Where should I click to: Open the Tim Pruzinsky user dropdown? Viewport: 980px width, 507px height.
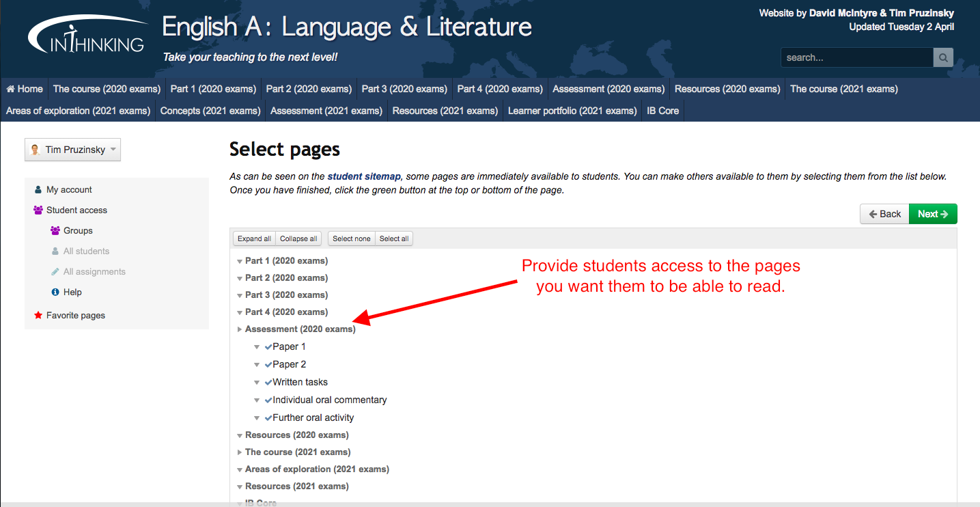(x=72, y=150)
